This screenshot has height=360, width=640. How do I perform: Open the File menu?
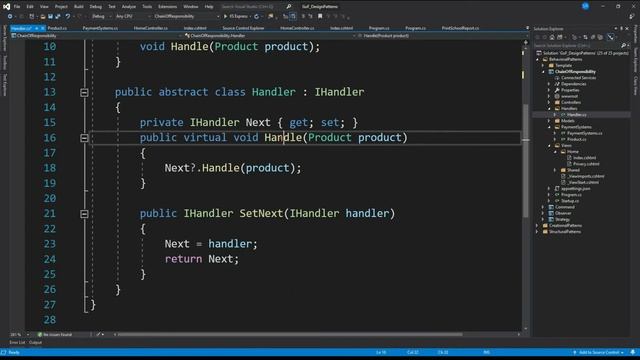17,7
